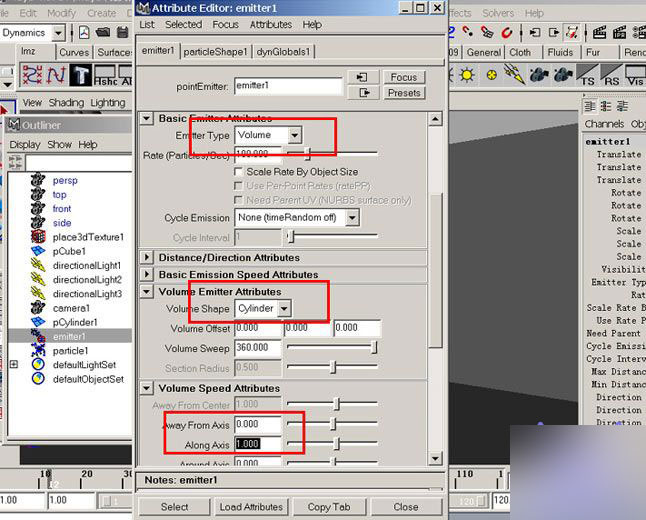The image size is (646, 520).
Task: Click the open scene folder icon
Action: 103,32
